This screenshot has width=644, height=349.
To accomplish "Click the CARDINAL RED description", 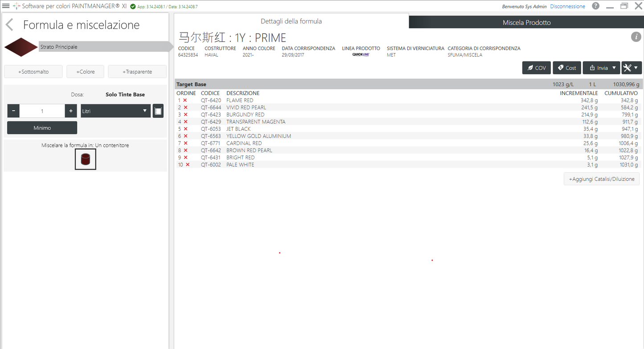I will pos(244,143).
